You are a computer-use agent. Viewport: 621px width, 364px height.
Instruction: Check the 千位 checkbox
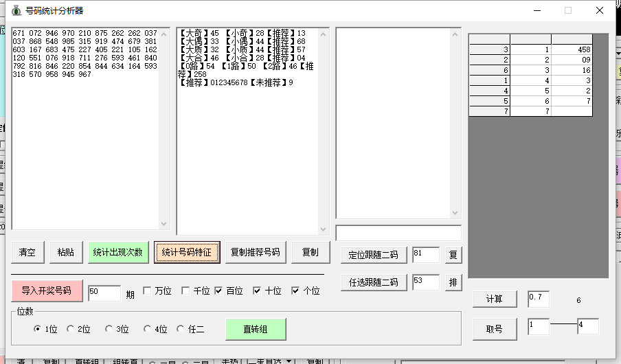coord(185,291)
